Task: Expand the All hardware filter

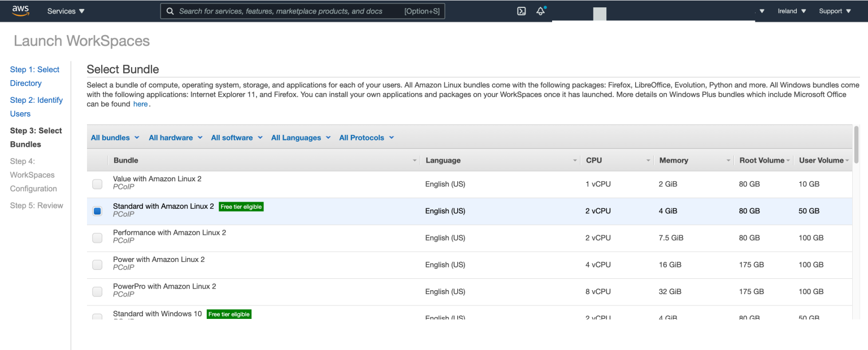Action: click(176, 138)
